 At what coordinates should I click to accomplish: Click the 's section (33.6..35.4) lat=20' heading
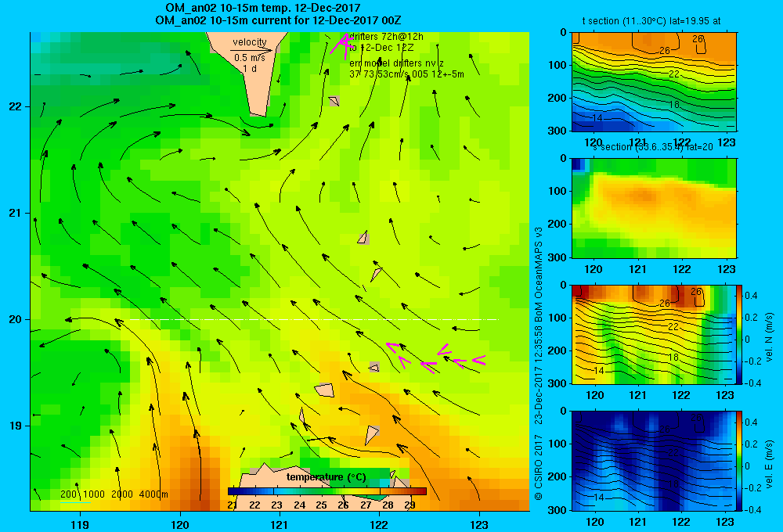pyautogui.click(x=653, y=147)
